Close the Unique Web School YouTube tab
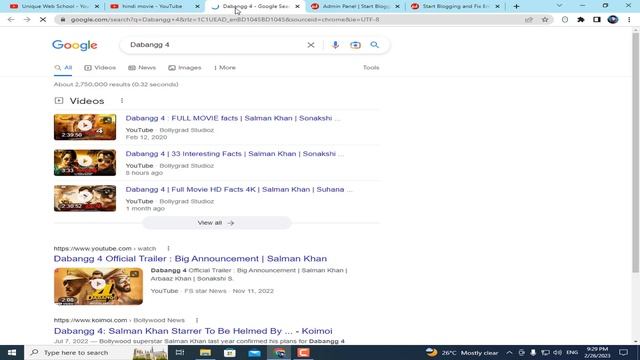640x360 pixels. tap(97, 7)
